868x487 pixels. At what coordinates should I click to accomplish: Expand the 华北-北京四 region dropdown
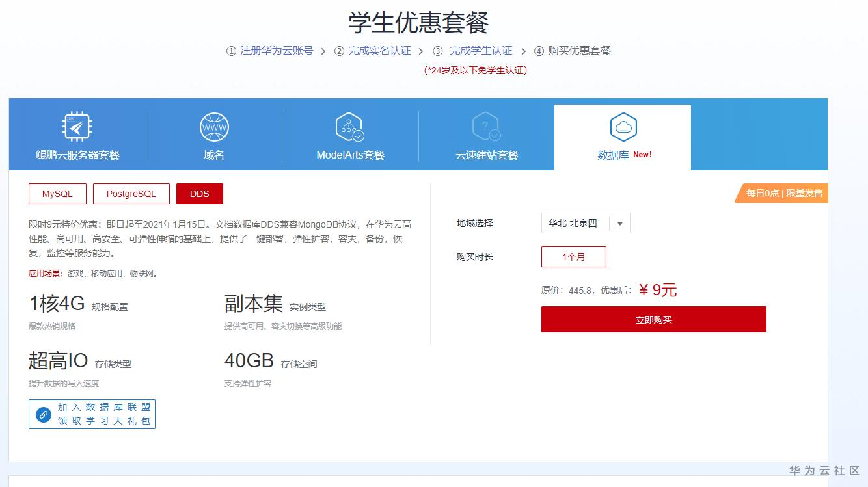586,223
